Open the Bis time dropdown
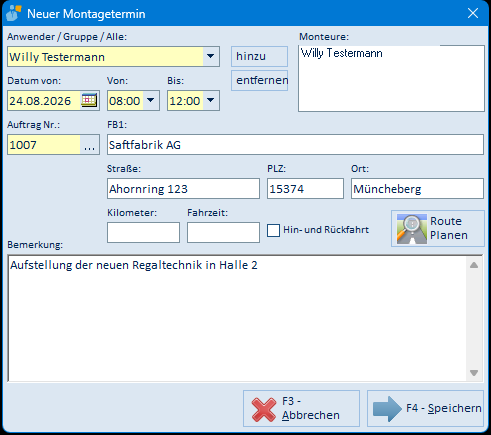The width and height of the screenshot is (491, 435). click(x=211, y=100)
